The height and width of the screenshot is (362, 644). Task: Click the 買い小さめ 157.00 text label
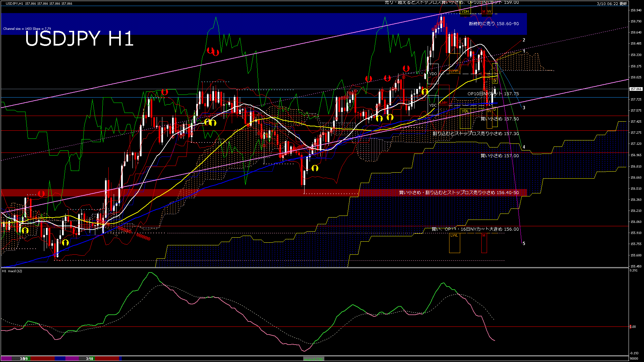(499, 156)
